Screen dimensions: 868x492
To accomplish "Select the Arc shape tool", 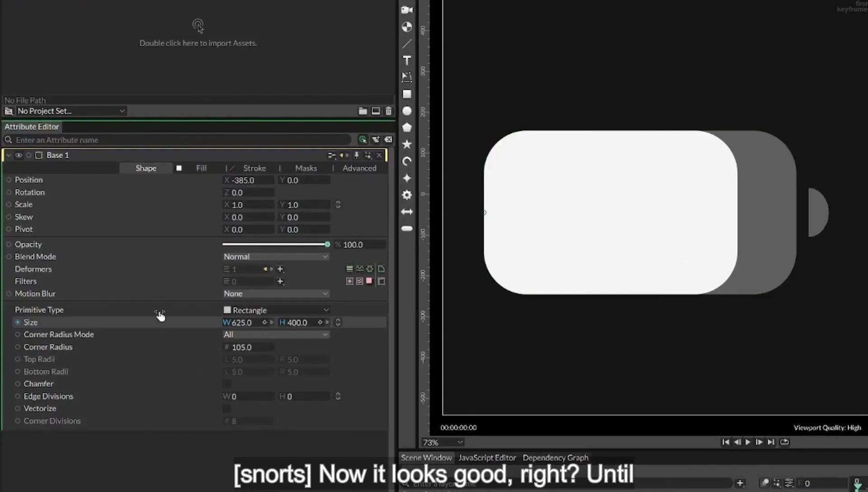I will pos(407,161).
